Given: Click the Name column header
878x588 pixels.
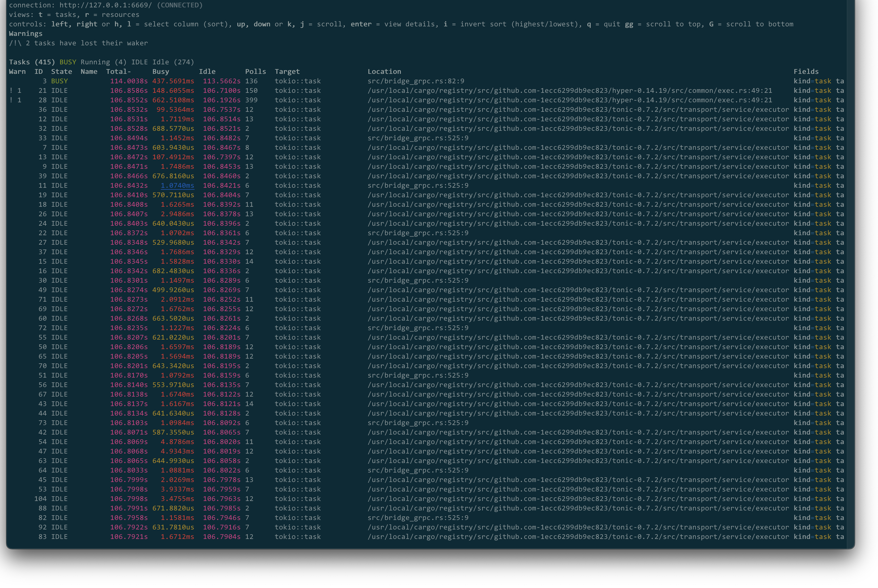Looking at the screenshot, I should [x=89, y=71].
